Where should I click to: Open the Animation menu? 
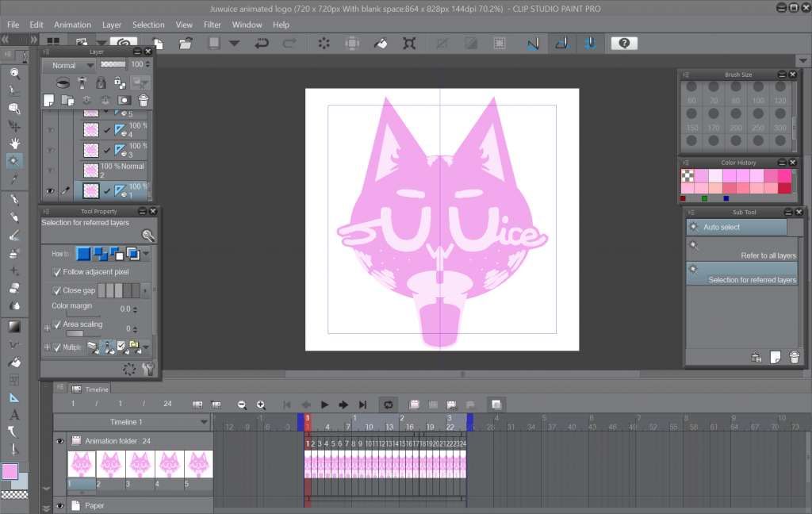(72, 25)
